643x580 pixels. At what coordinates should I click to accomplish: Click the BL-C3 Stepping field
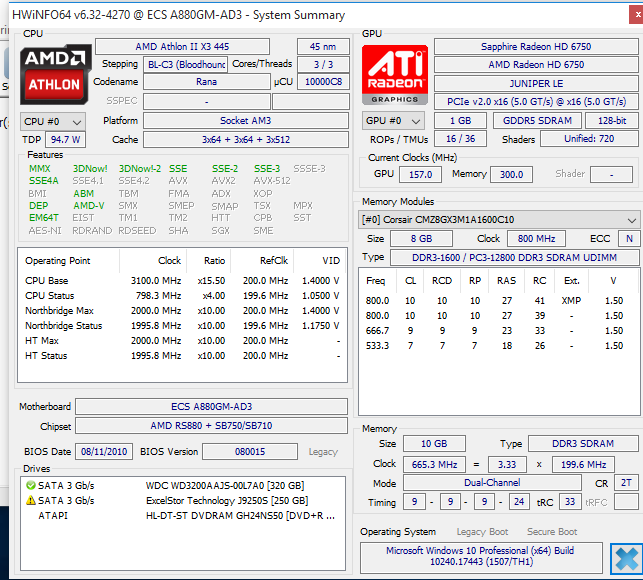tap(186, 65)
